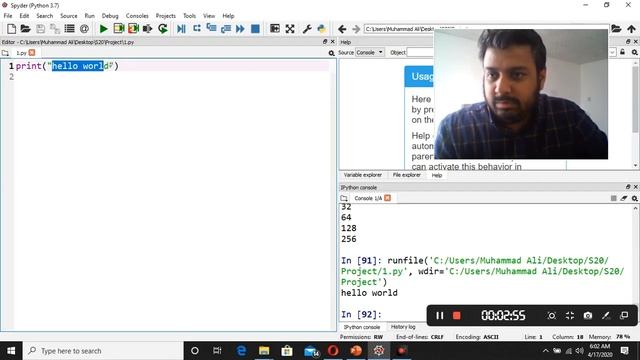Go back with left arrow icon

pos(342,29)
